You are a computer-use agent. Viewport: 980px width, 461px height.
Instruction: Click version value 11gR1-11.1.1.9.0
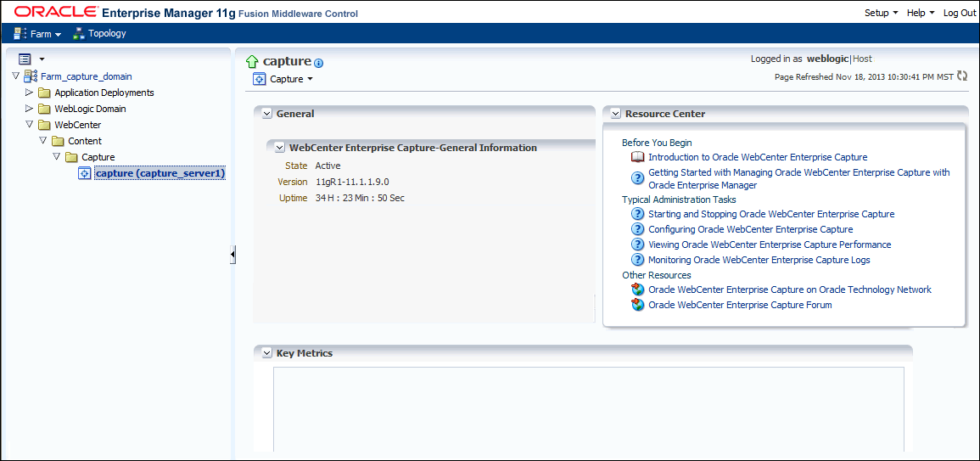point(353,182)
